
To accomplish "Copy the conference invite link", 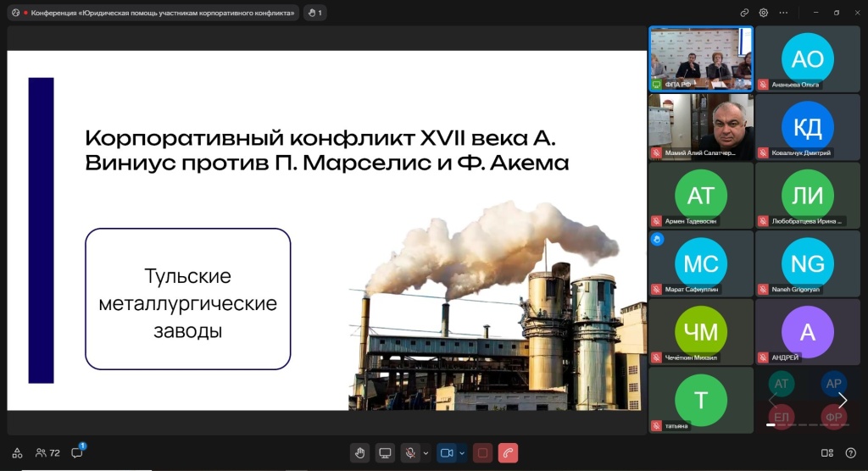I will (744, 13).
